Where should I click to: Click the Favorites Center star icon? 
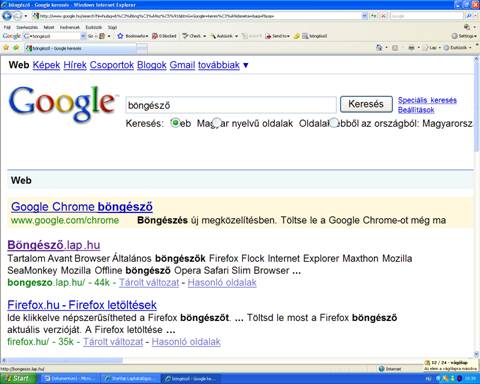pyautogui.click(x=6, y=48)
